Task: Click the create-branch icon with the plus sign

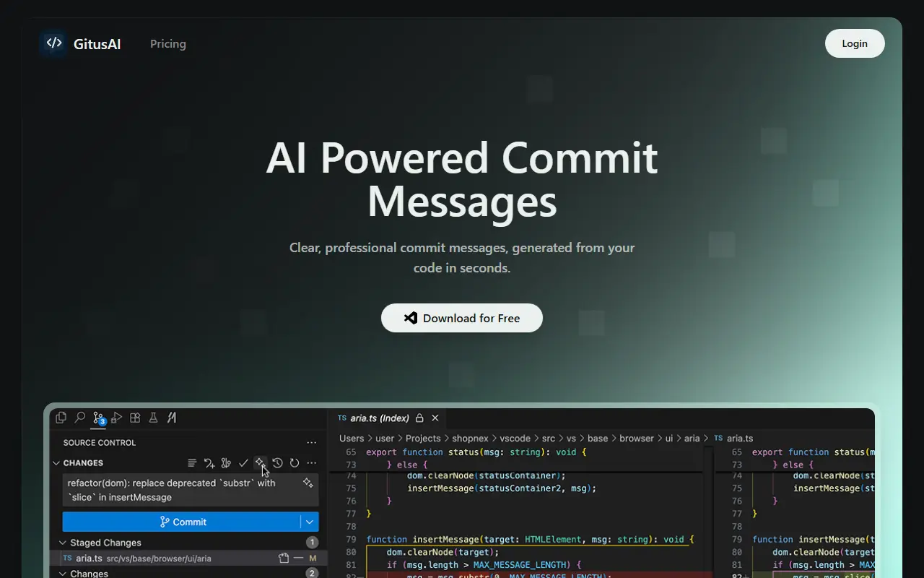Action: coord(209,463)
